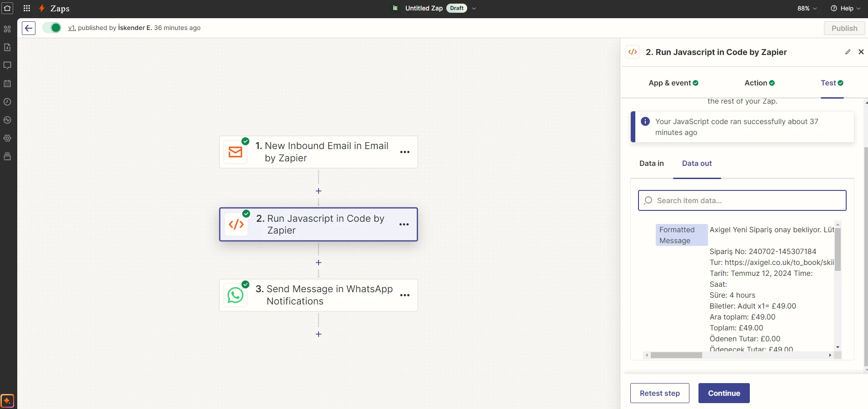Viewport: 868px width, 409px height.
Task: Select step 3 Send Message in WhatsApp
Action: pos(319,295)
